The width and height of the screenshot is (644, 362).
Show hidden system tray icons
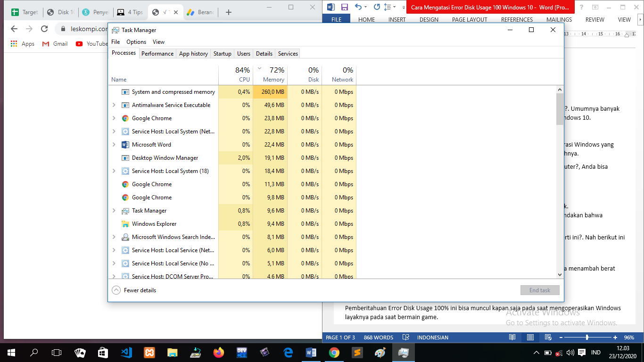click(x=536, y=353)
